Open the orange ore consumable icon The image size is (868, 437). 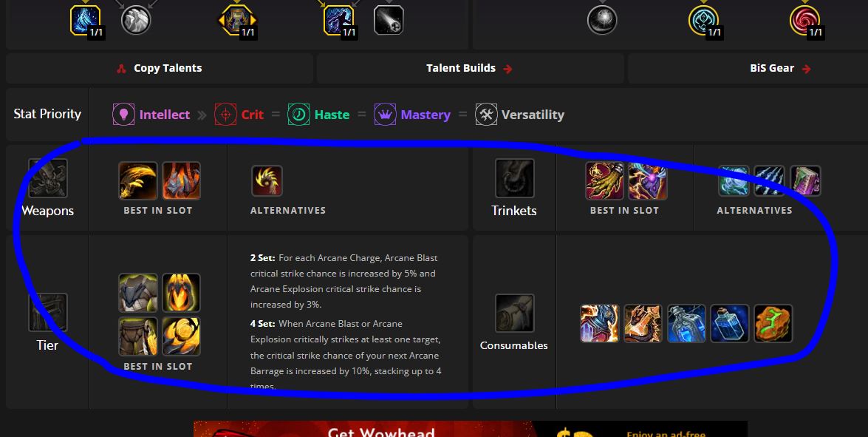coord(773,323)
